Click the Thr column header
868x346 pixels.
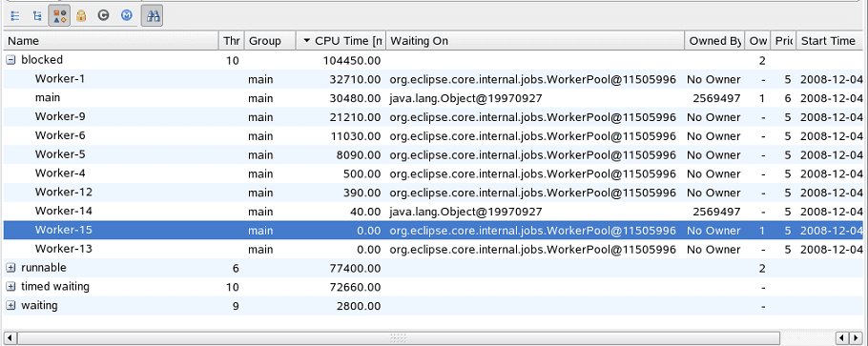[232, 41]
